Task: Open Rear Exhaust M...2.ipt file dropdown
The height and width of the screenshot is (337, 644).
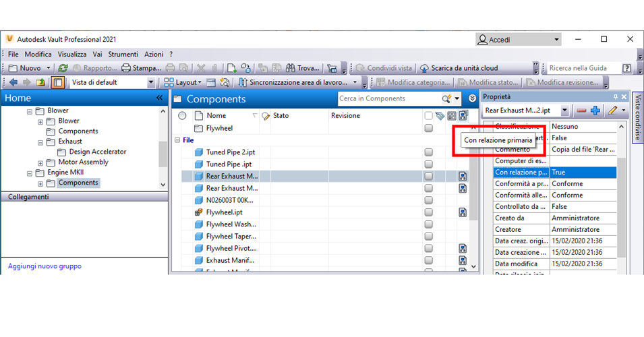Action: tap(564, 111)
